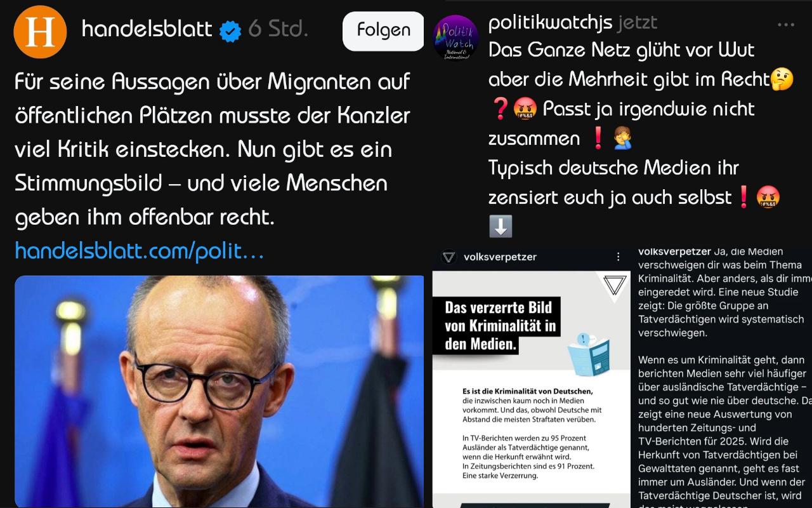Open the handelsblatt orange H profile avatar
Viewport: 812px width, 508px height.
pos(40,32)
